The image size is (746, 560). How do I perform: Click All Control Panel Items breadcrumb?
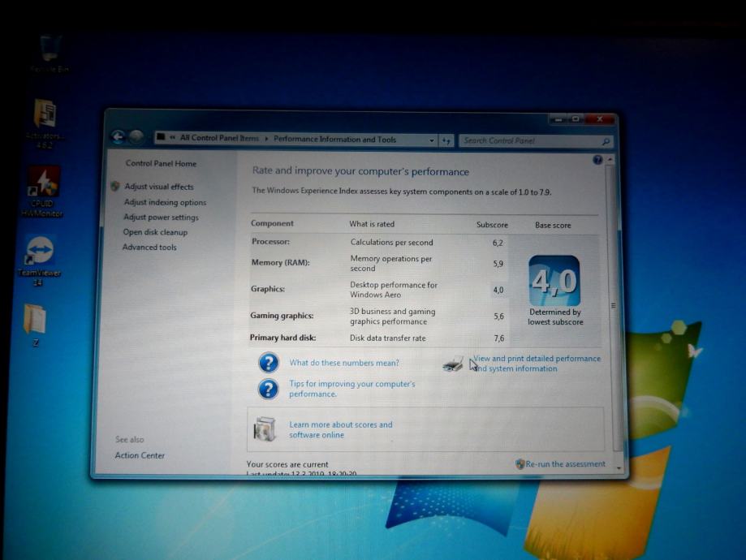(x=219, y=138)
